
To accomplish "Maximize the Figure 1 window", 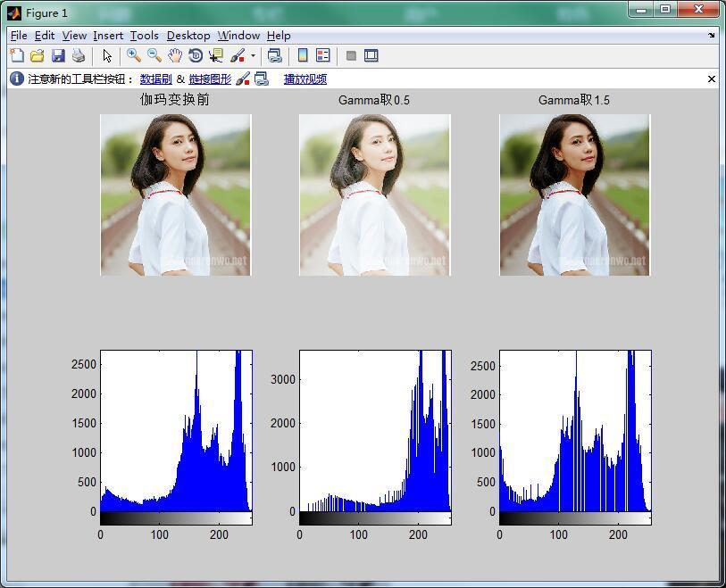I will 665,10.
